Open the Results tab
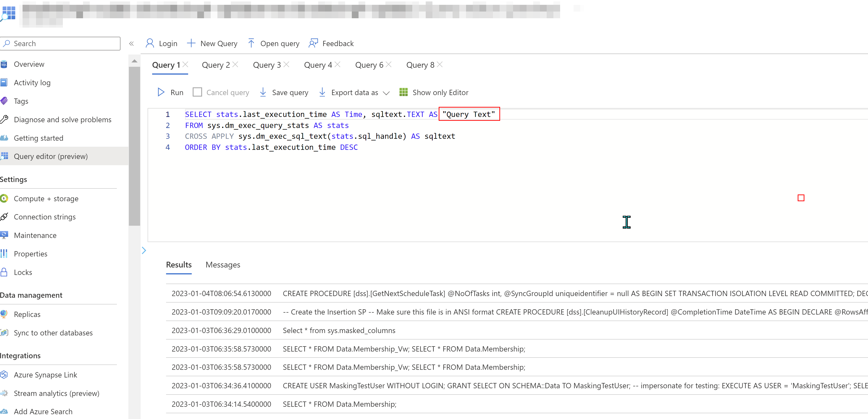This screenshot has width=868, height=419. coord(179,265)
